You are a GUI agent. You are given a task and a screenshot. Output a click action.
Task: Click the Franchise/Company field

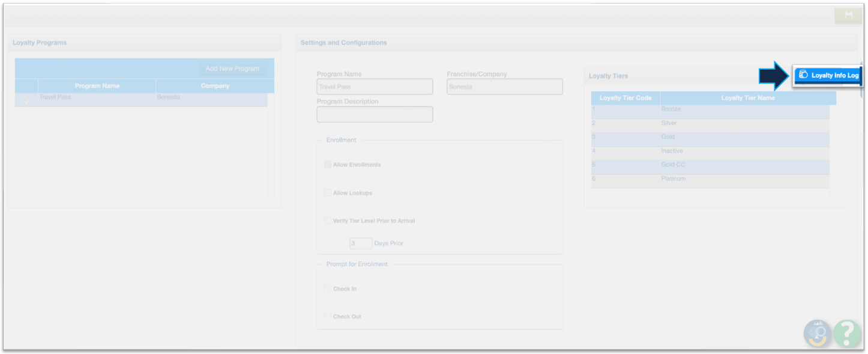(x=504, y=87)
